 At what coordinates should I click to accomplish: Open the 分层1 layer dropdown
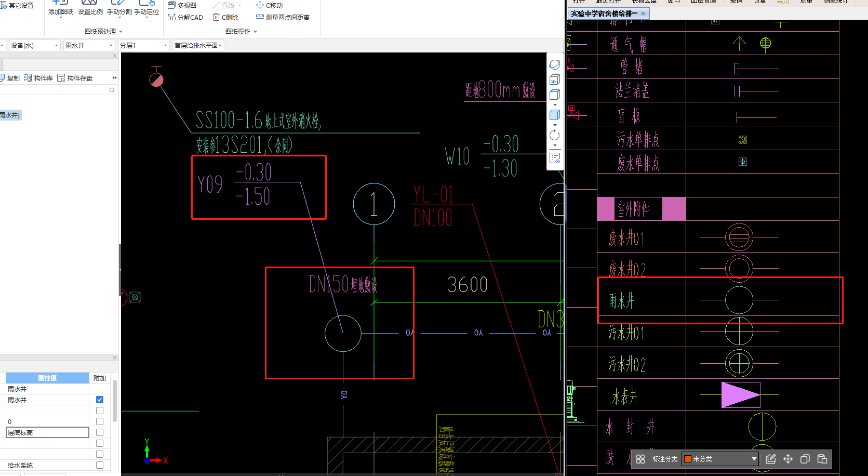[x=144, y=46]
